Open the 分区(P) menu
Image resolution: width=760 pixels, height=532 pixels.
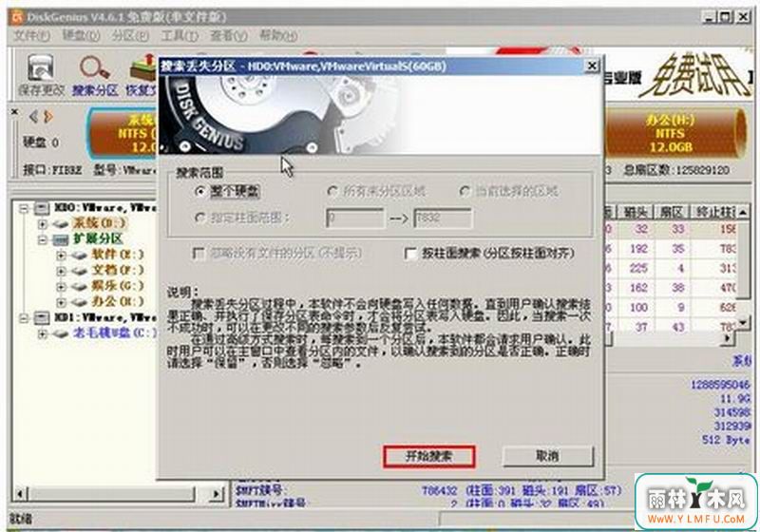pos(130,36)
